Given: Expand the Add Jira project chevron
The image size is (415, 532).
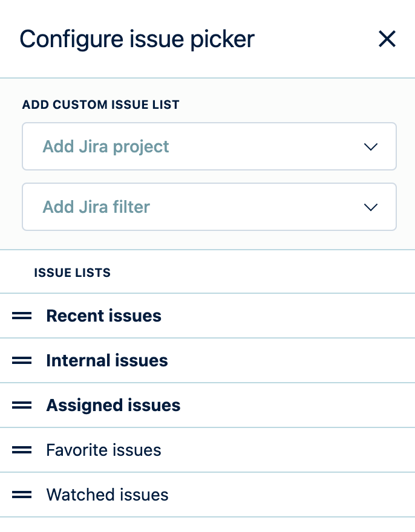Looking at the screenshot, I should coord(370,147).
